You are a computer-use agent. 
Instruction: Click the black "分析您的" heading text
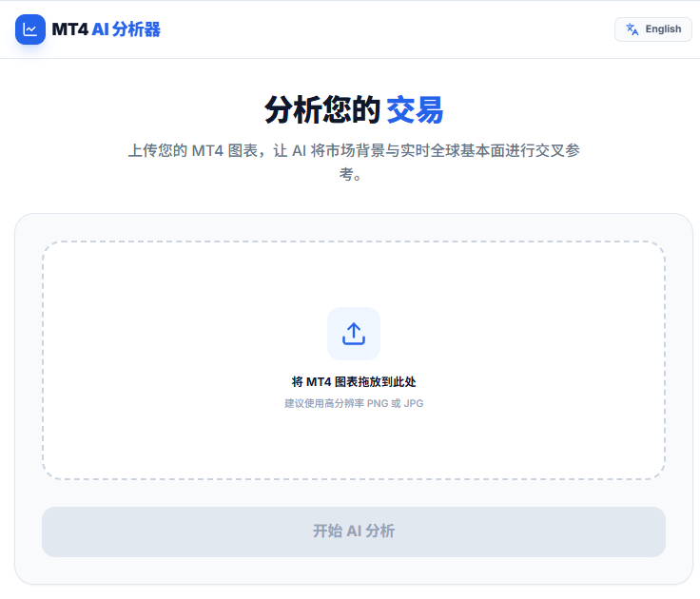coord(322,110)
